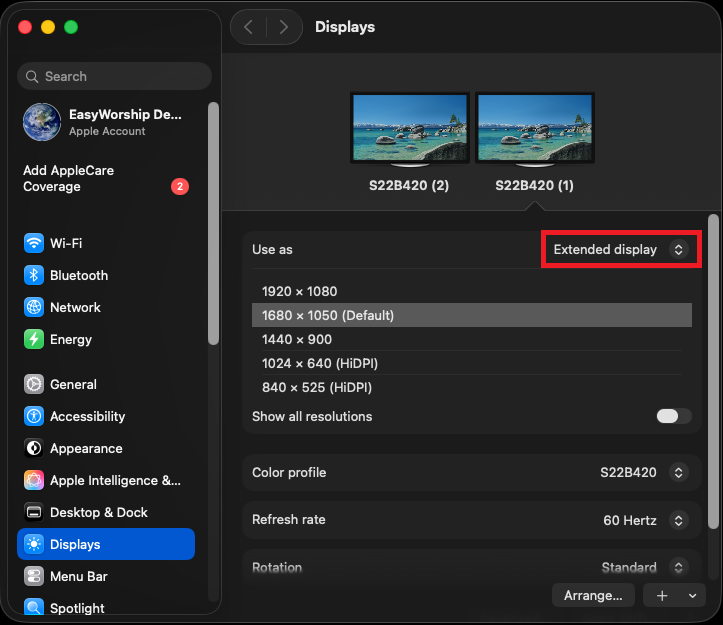Open Accessibility settings pane
This screenshot has width=723, height=625.
[x=106, y=416]
